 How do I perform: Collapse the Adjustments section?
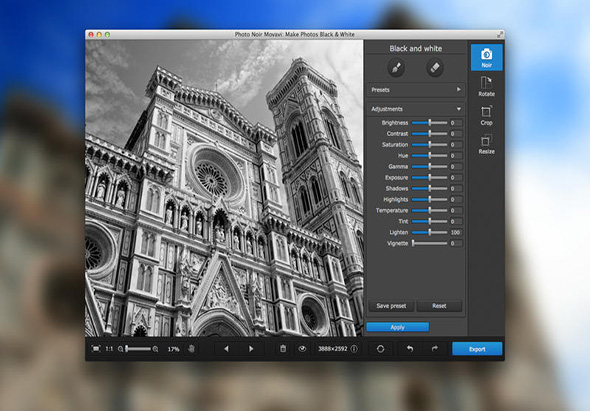pyautogui.click(x=416, y=109)
